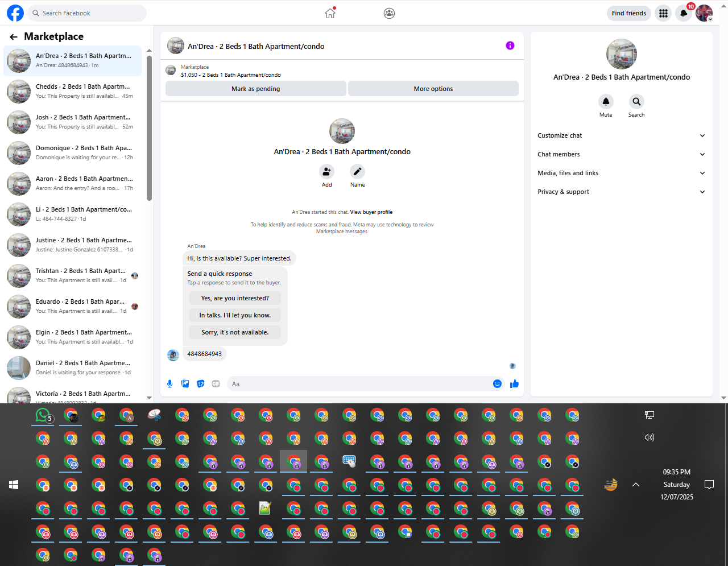Send a thumbs up like
Screen dimensions: 728x566
coord(515,384)
